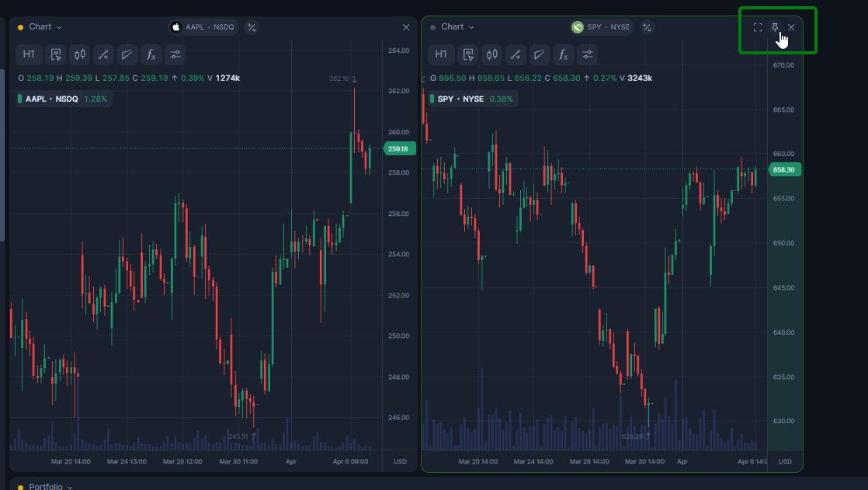The image size is (868, 490).
Task: Click the AAPL · NSDQ 1.28% legend label
Action: coord(64,99)
